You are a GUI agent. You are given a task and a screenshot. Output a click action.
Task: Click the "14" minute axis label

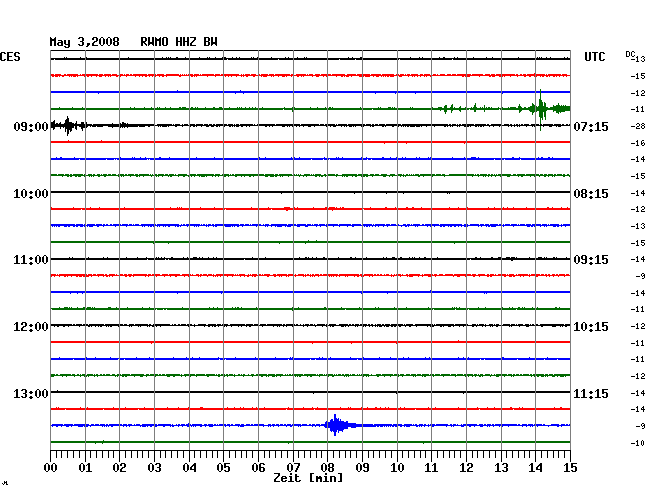(x=535, y=467)
